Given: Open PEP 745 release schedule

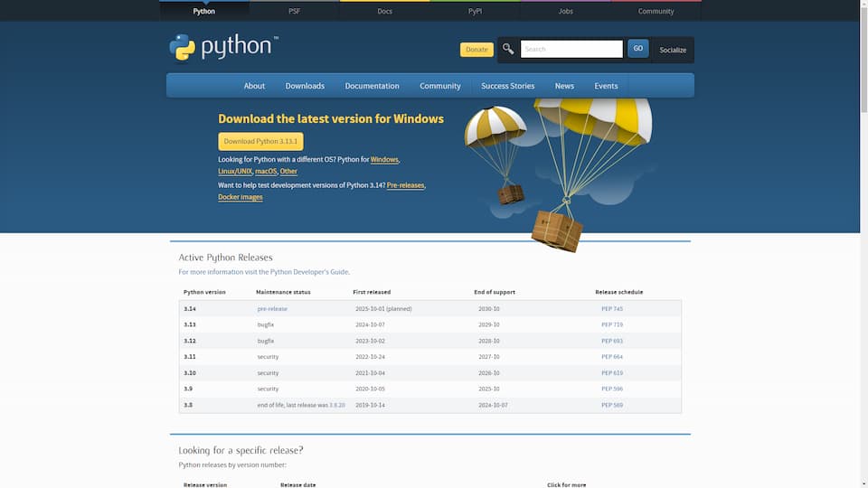Looking at the screenshot, I should pos(612,309).
